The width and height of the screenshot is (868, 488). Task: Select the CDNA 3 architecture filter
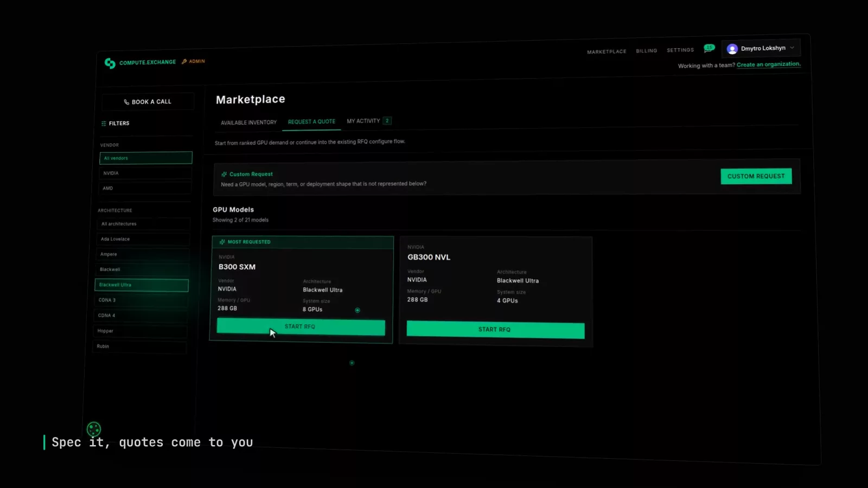coord(141,300)
